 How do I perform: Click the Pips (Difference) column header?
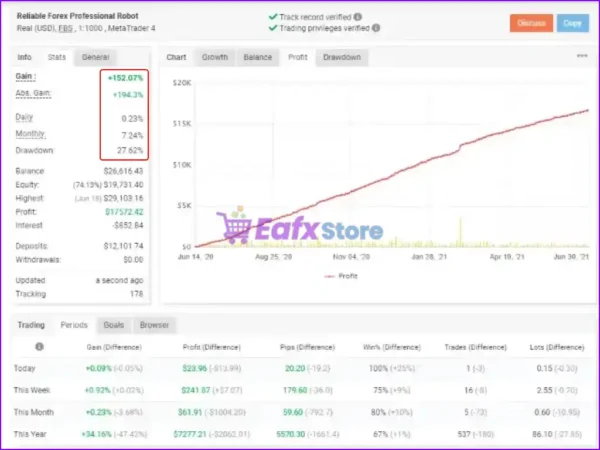point(307,347)
